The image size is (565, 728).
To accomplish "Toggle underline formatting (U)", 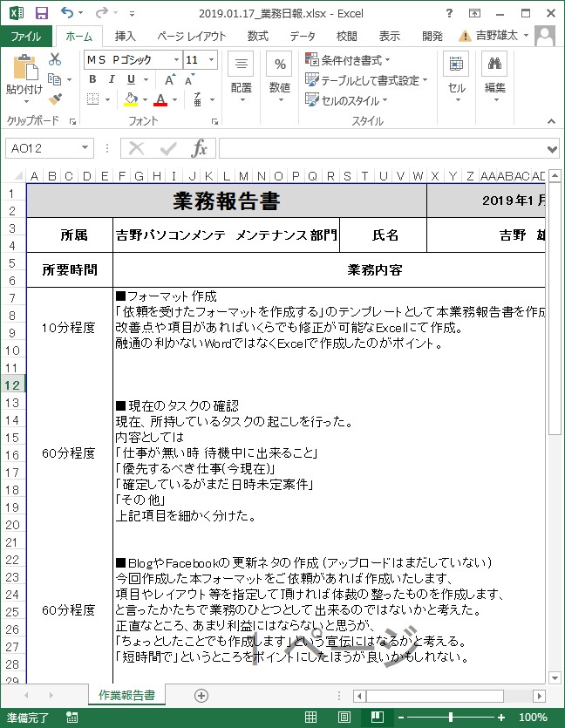I will point(131,79).
